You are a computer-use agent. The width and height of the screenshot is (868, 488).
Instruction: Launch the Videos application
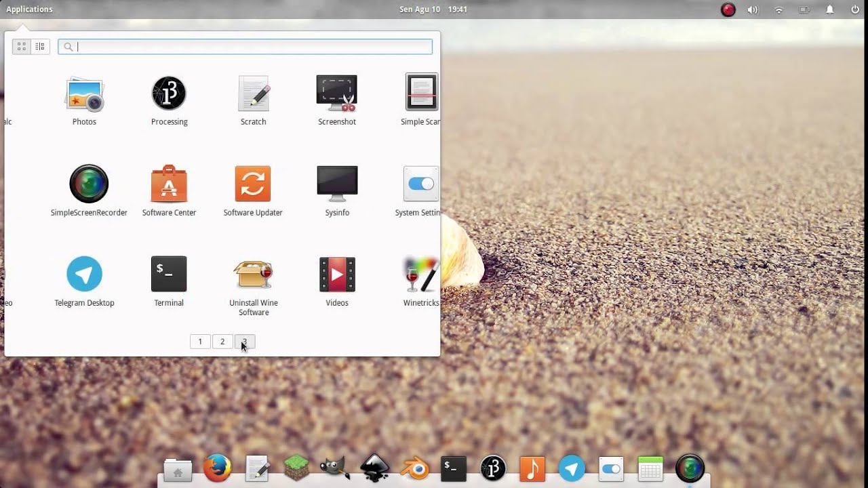(x=337, y=281)
